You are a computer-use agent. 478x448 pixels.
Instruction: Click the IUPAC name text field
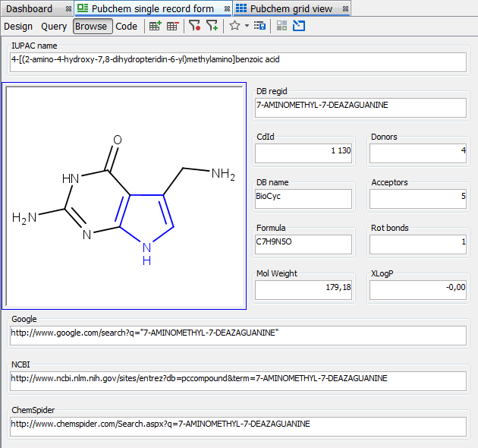(238, 62)
